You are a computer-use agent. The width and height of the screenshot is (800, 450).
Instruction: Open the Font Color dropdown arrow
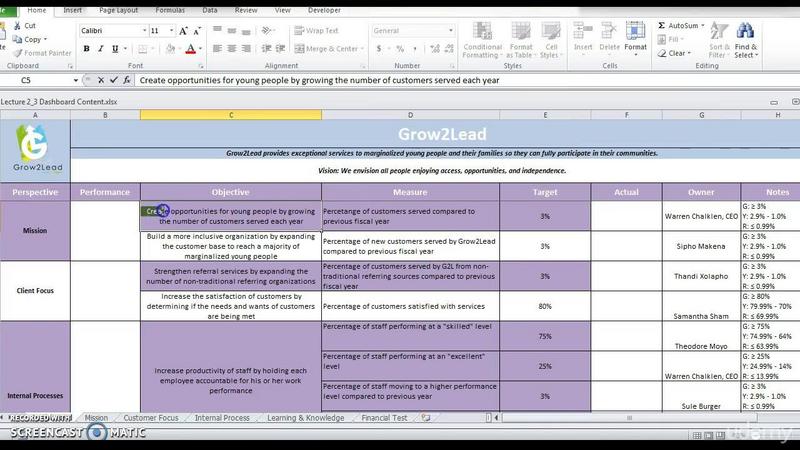coord(200,49)
